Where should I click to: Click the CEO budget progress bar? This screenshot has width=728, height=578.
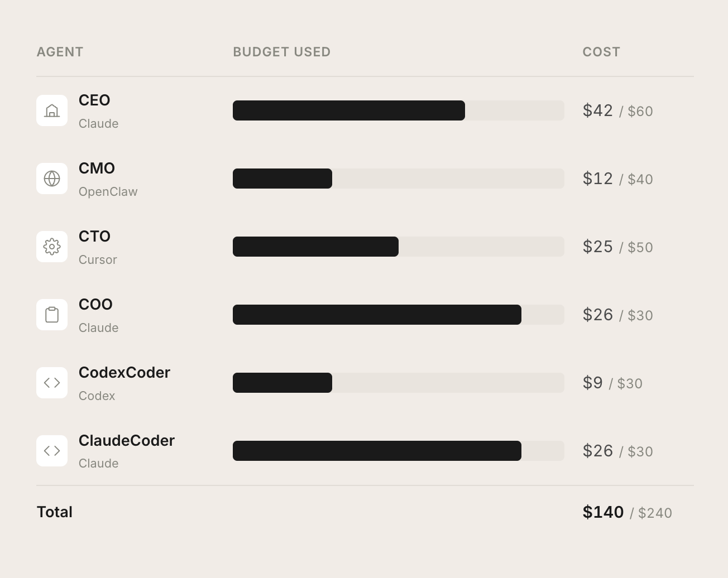(398, 110)
